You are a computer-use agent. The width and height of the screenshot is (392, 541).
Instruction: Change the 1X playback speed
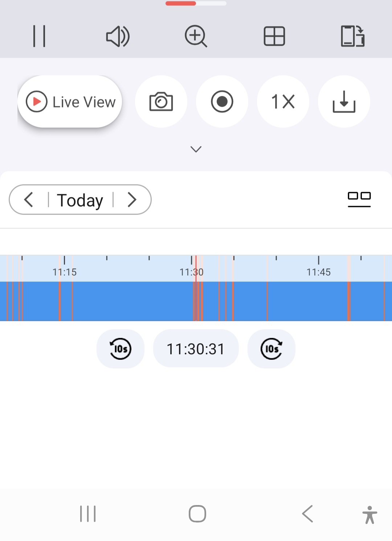coord(283,102)
